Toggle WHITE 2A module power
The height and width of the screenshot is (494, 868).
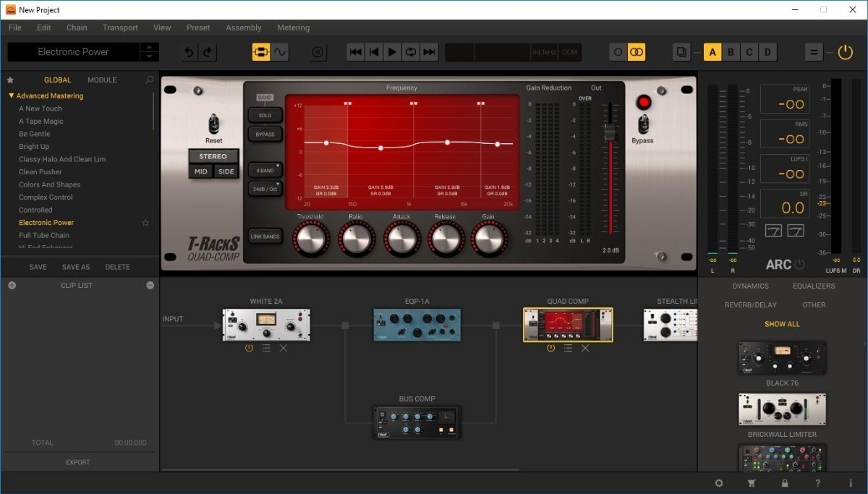tap(249, 349)
